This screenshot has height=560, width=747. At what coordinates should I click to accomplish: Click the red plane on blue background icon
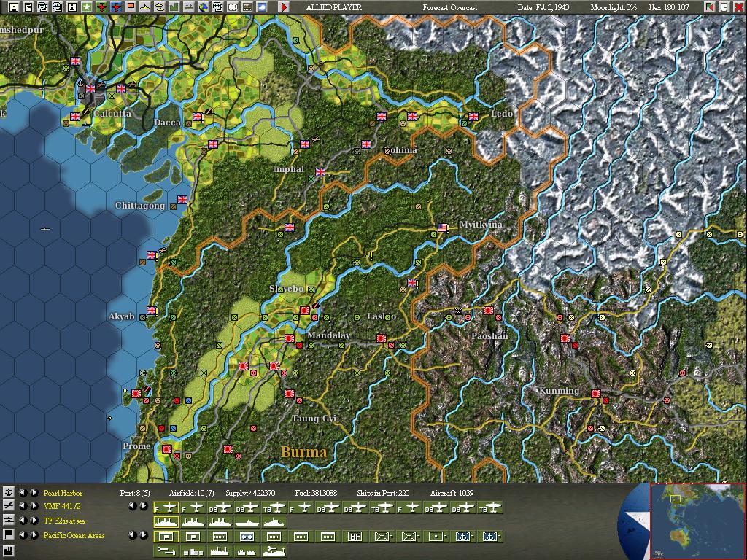click(x=116, y=7)
